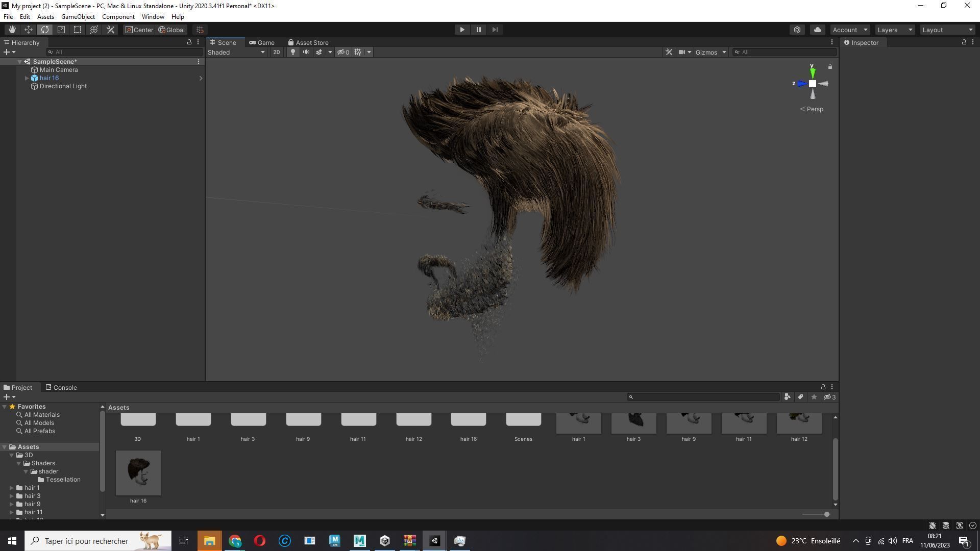Screen dimensions: 980x551
Task: Toggle Global handle rotation
Action: (x=171, y=30)
